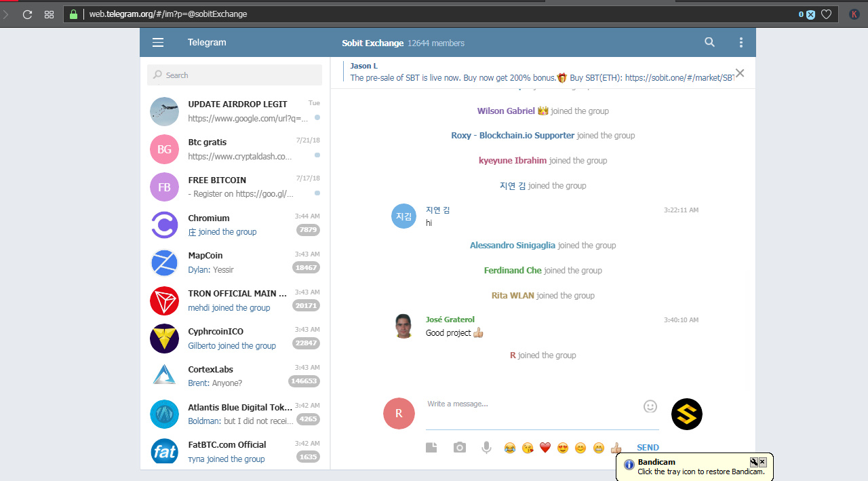Insert the kissing face emoji

[527, 448]
